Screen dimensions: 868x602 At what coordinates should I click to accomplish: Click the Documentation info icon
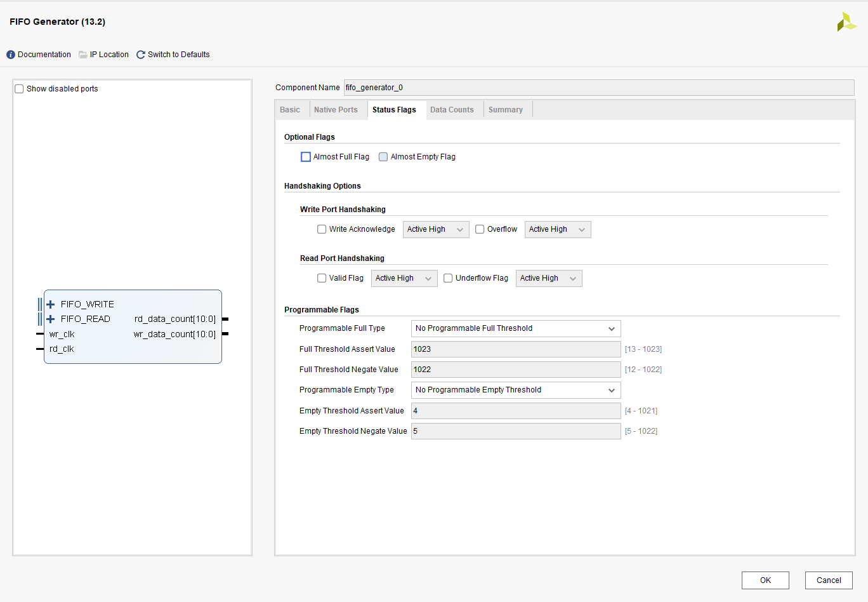click(x=11, y=55)
